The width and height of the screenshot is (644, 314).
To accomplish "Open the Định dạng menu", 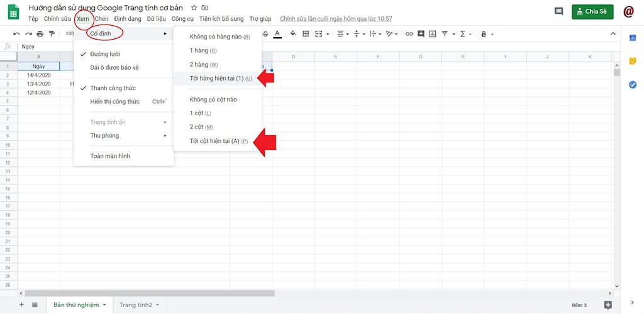I will click(128, 19).
